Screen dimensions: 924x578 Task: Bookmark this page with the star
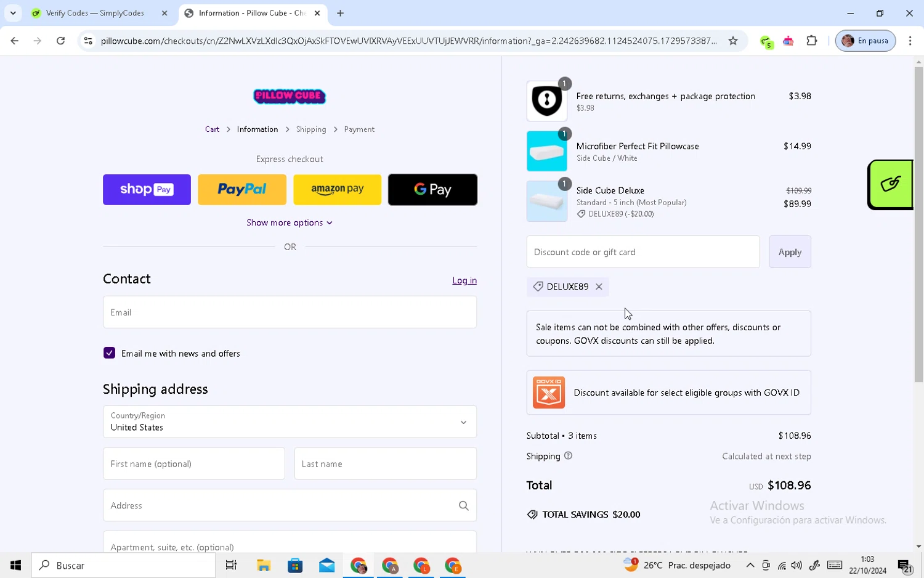pos(733,41)
